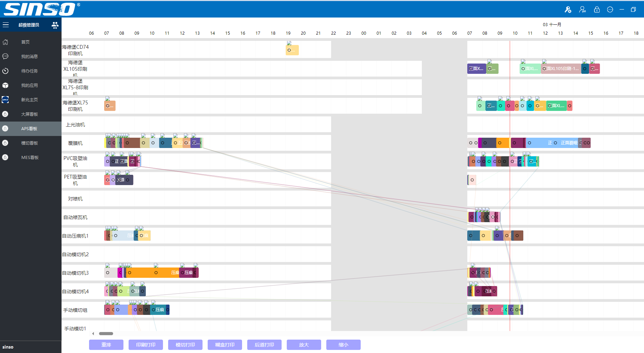Click lock icon next to 大屏看板
The image size is (644, 353).
pyautogui.click(x=5, y=114)
